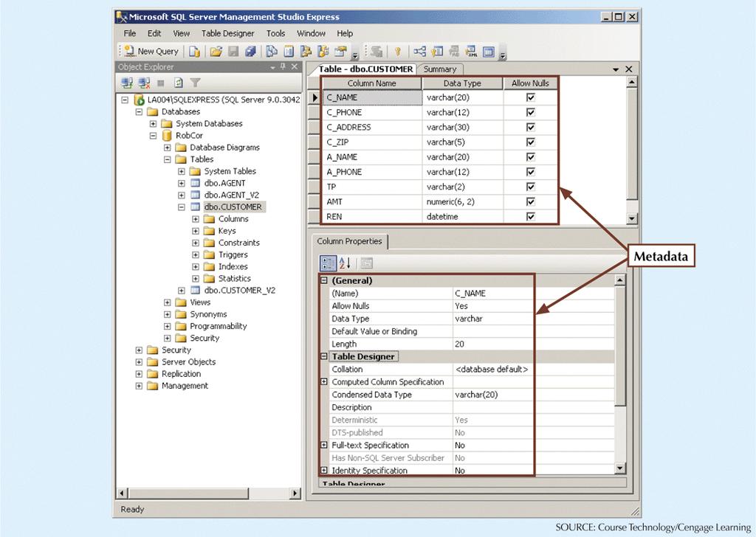Click the Filter funnel icon in Object Explorer
Viewport: 756px width, 537px height.
195,83
